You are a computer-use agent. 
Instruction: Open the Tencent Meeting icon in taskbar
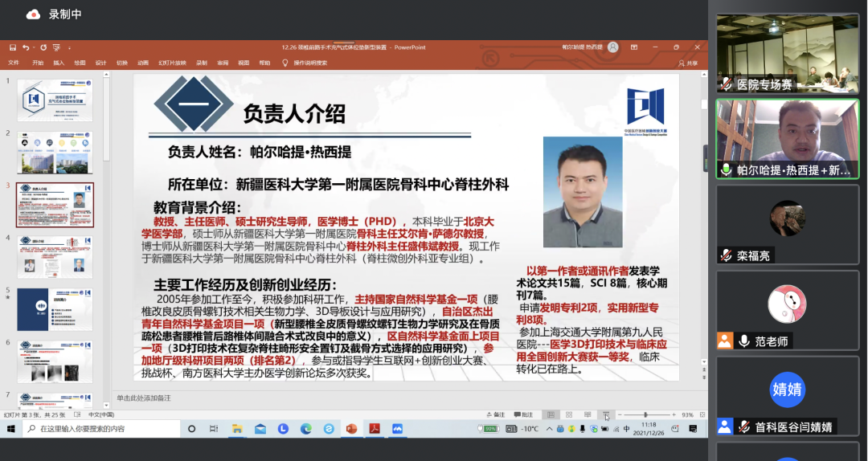[398, 429]
